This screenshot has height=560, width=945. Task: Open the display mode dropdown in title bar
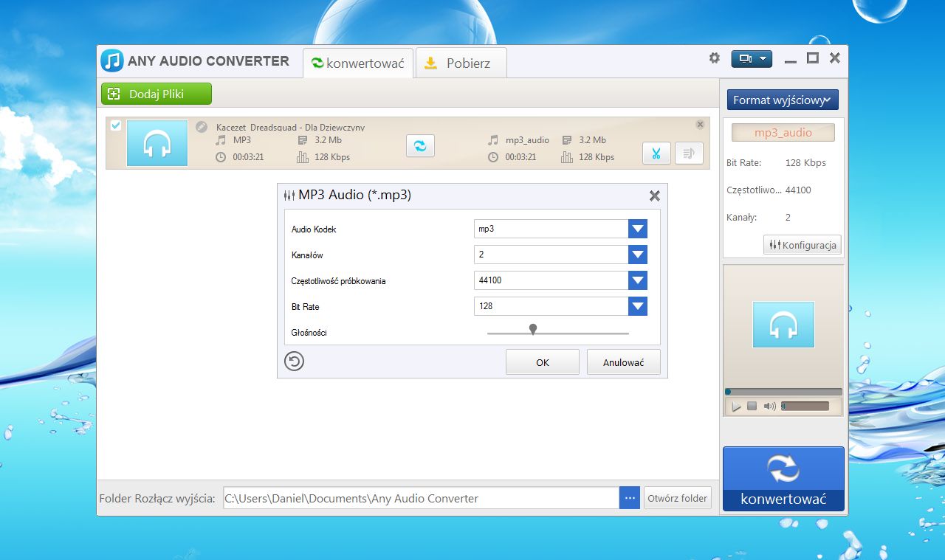[751, 58]
